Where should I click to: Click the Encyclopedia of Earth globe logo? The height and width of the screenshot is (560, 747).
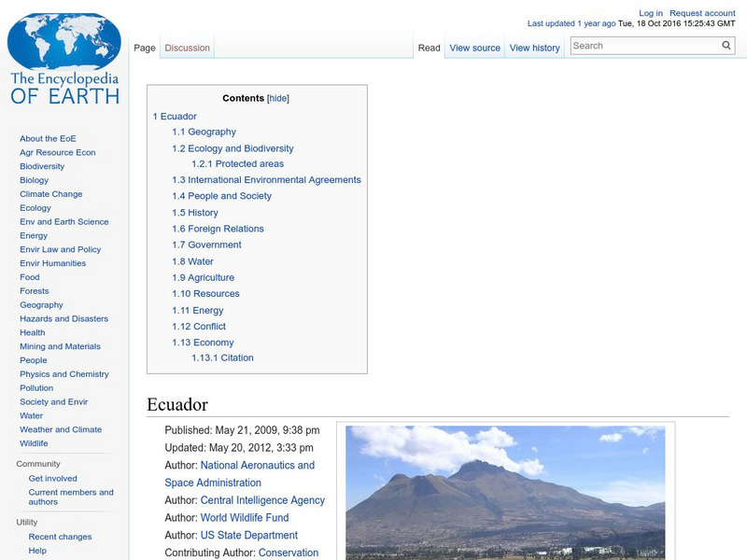[63, 42]
